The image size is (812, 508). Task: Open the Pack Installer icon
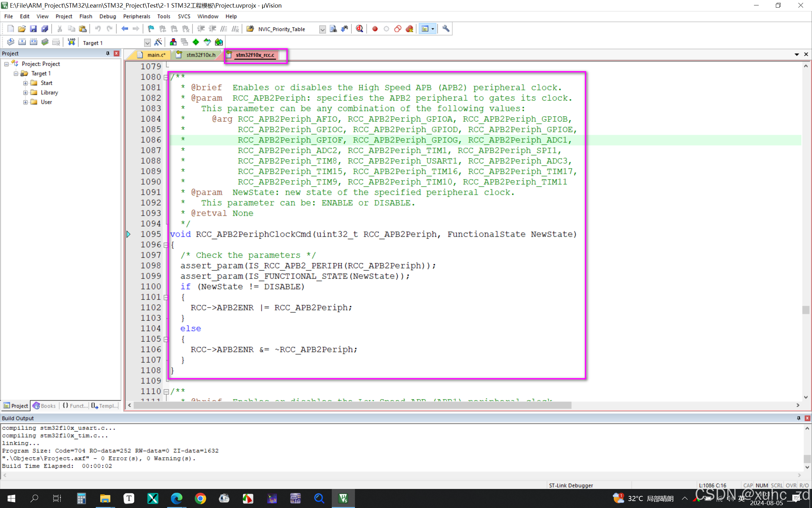[x=219, y=42]
